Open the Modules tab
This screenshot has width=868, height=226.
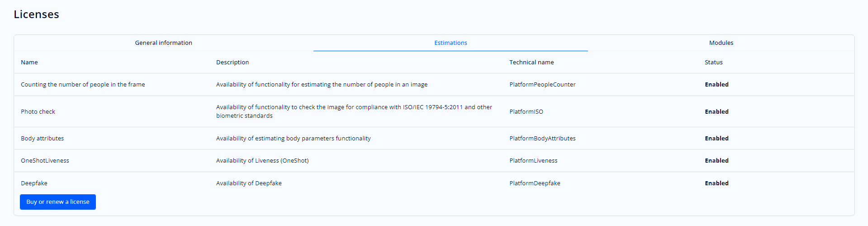point(721,43)
